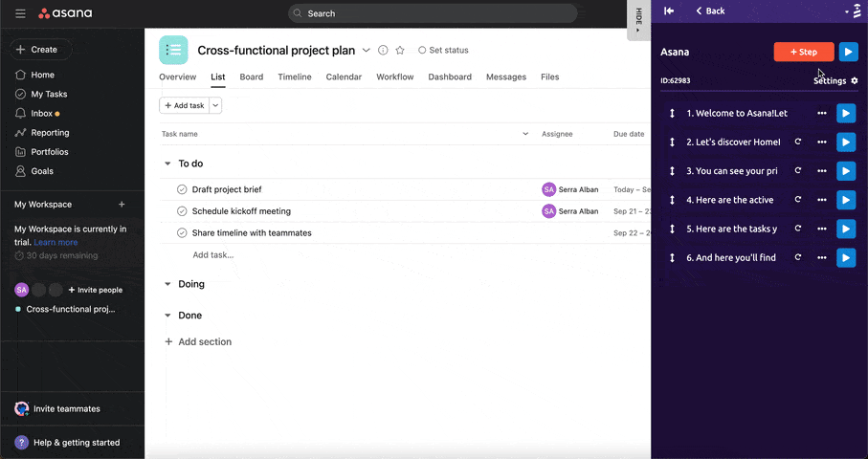Click refresh icon on step 6
The height and width of the screenshot is (459, 868).
tap(798, 256)
